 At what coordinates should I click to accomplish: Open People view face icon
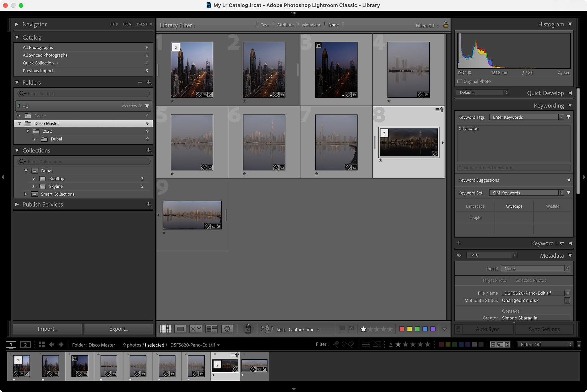click(x=227, y=329)
